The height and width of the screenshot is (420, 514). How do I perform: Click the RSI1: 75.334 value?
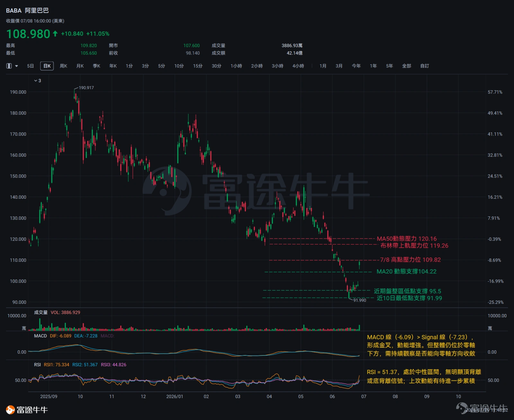tap(57, 365)
